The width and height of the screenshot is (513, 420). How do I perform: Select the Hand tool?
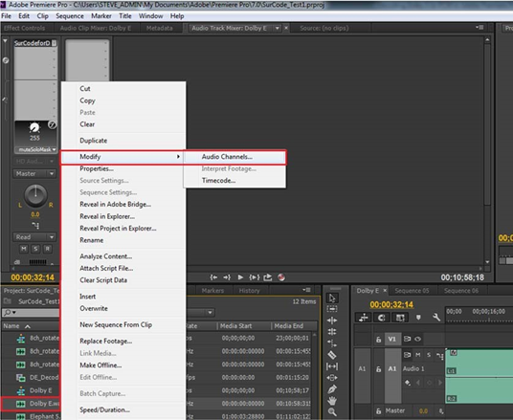(x=332, y=401)
